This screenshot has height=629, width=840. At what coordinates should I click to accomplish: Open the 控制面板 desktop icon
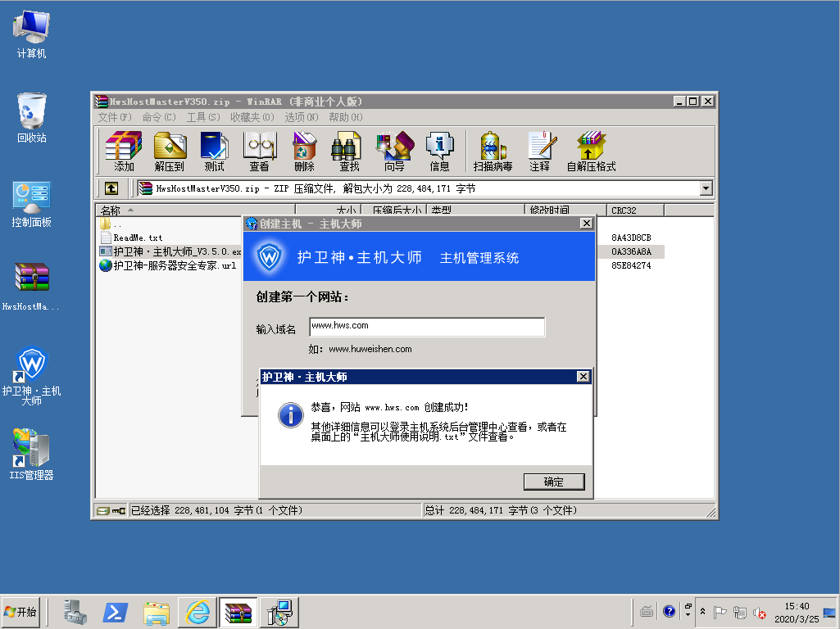coord(32,205)
